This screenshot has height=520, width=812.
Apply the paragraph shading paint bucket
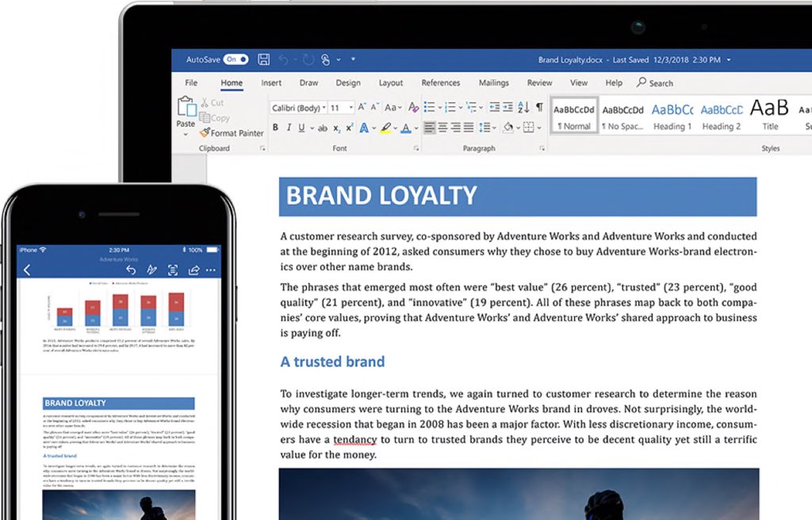pyautogui.click(x=508, y=128)
